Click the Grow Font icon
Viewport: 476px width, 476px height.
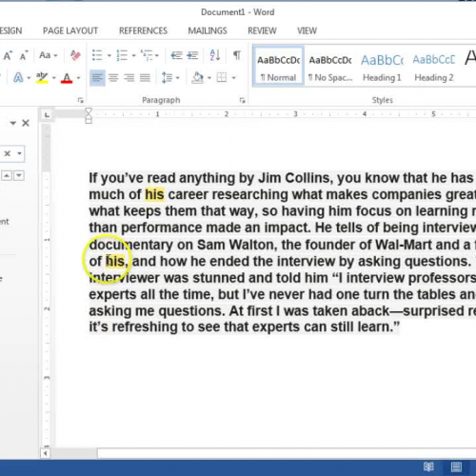(8, 55)
